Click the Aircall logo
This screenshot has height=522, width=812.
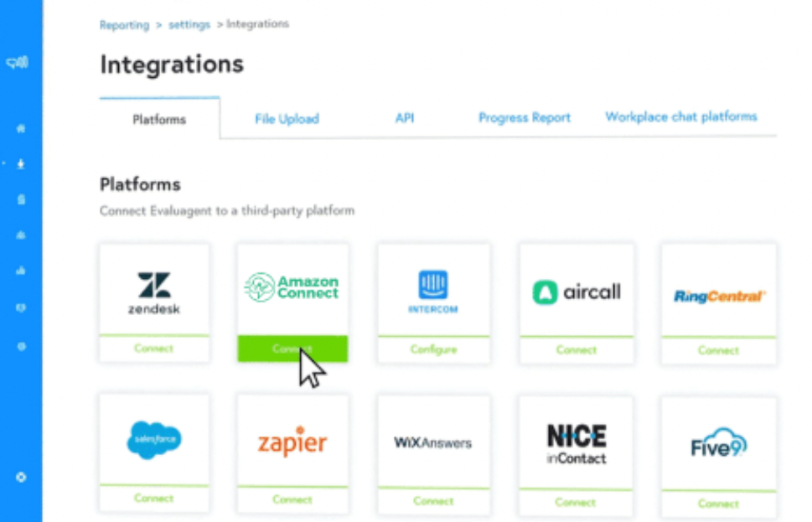pos(577,292)
